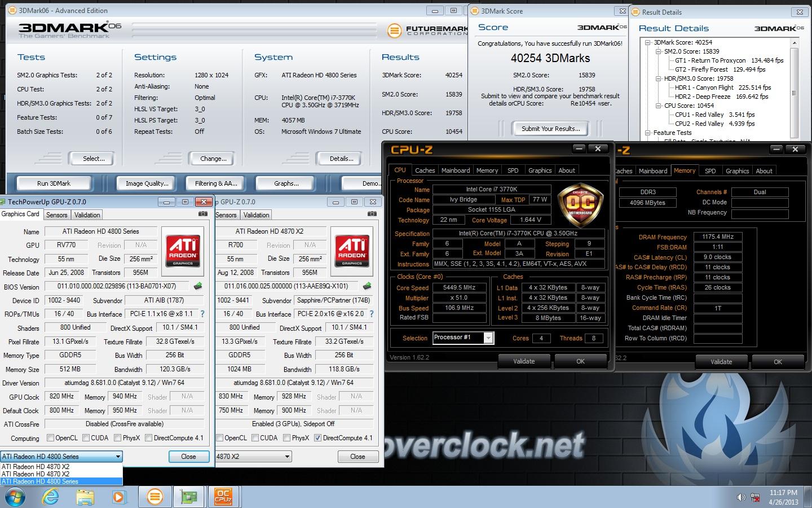Click Bus Interface question mark in left GPU-Z
The image size is (812, 508).
(x=202, y=314)
